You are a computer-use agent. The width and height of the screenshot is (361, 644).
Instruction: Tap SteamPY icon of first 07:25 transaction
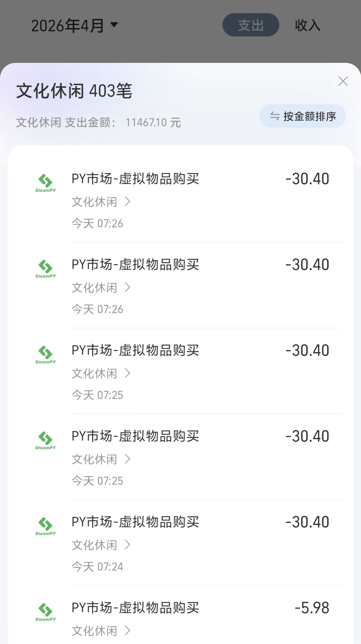(45, 354)
